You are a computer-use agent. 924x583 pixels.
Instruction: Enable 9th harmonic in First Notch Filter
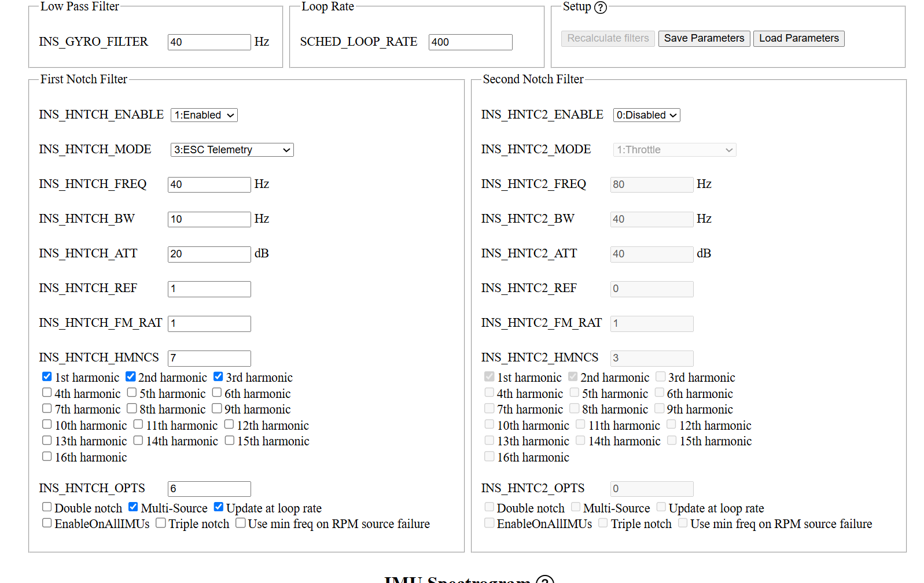(x=217, y=408)
